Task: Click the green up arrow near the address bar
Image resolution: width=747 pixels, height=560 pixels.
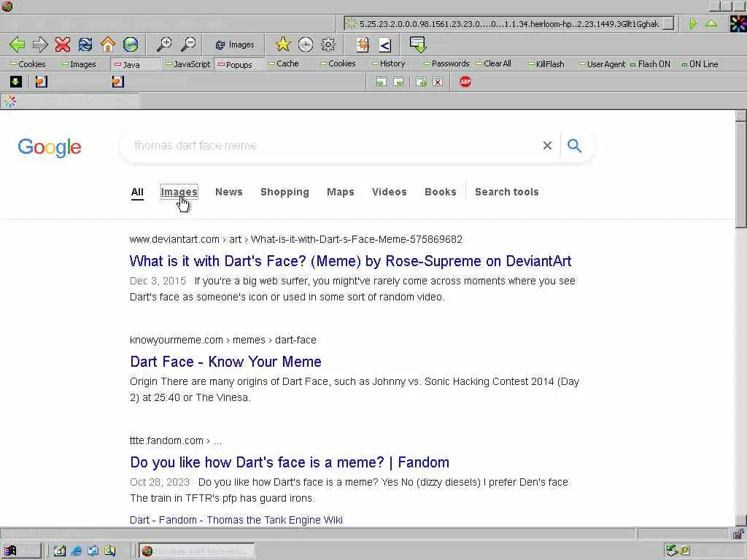Action: coord(711,23)
